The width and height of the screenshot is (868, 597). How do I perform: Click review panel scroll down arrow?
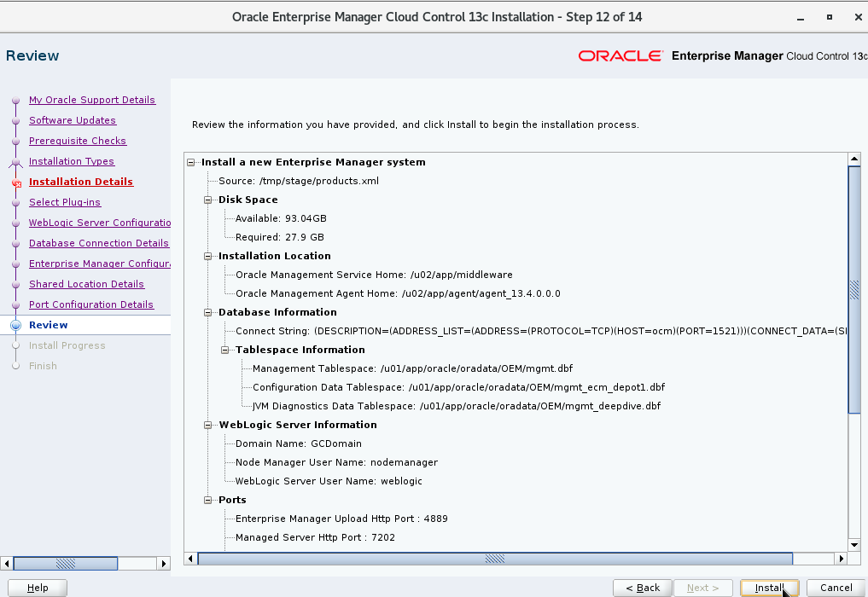pos(854,545)
